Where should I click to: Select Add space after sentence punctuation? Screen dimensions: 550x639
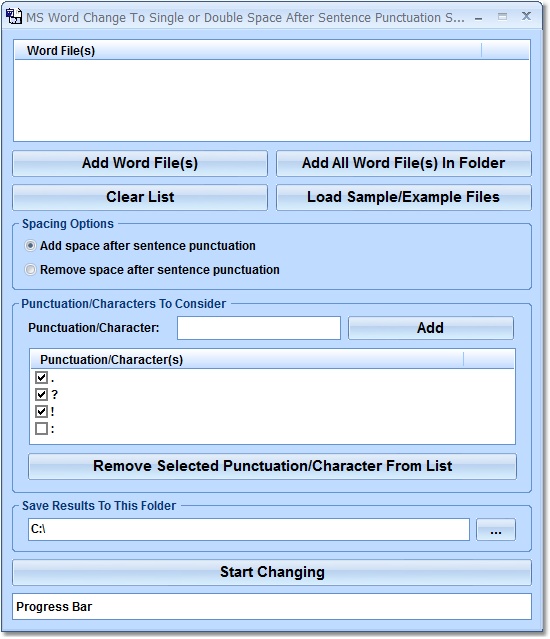(30, 246)
